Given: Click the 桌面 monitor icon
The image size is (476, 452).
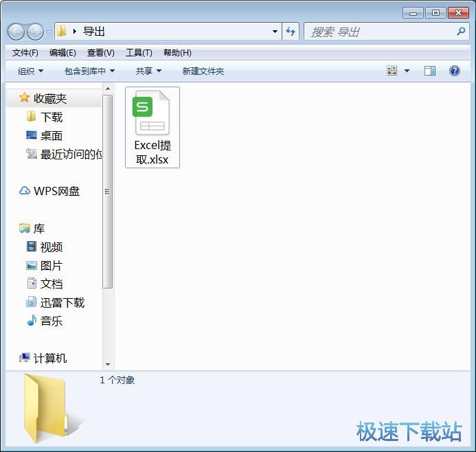Looking at the screenshot, I should tap(32, 135).
